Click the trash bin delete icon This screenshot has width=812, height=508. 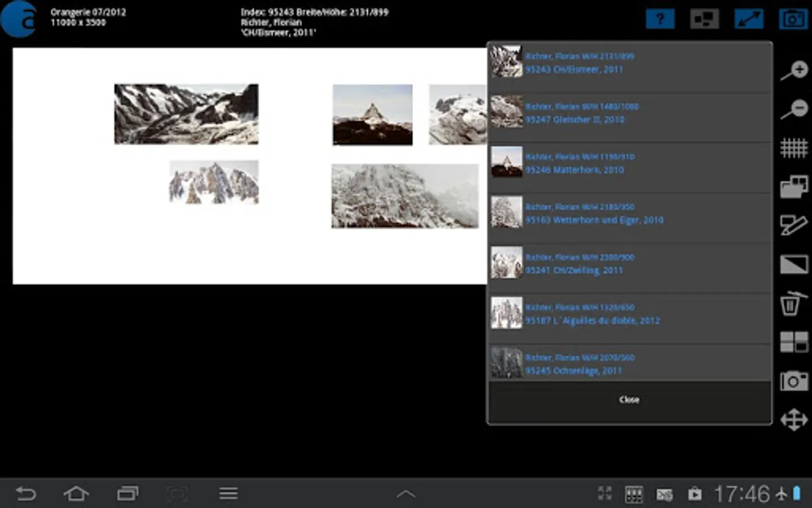click(x=791, y=303)
